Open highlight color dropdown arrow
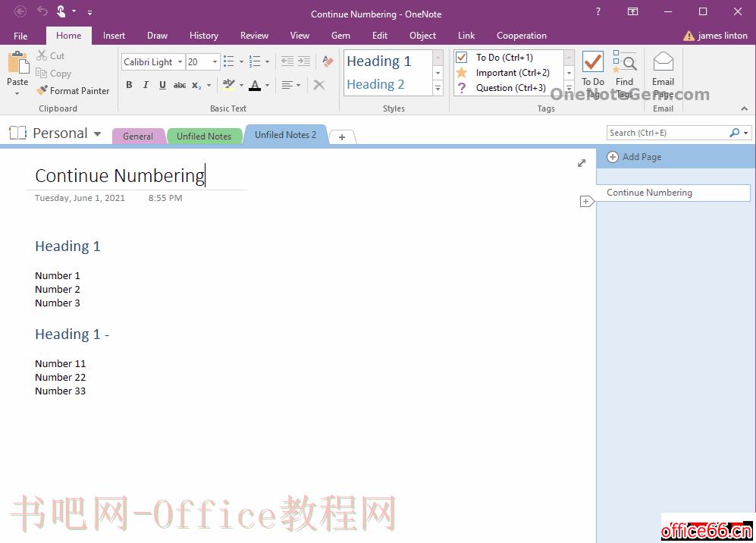 [242, 86]
